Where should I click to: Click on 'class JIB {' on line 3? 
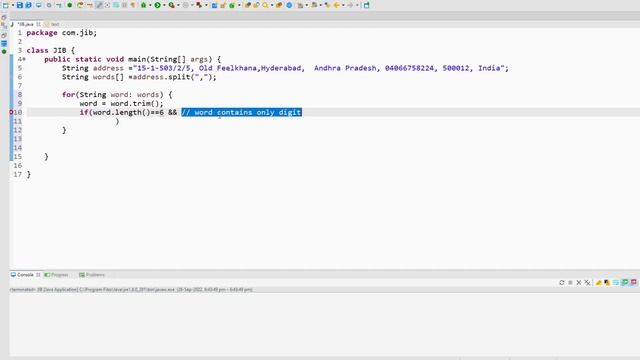[x=51, y=51]
